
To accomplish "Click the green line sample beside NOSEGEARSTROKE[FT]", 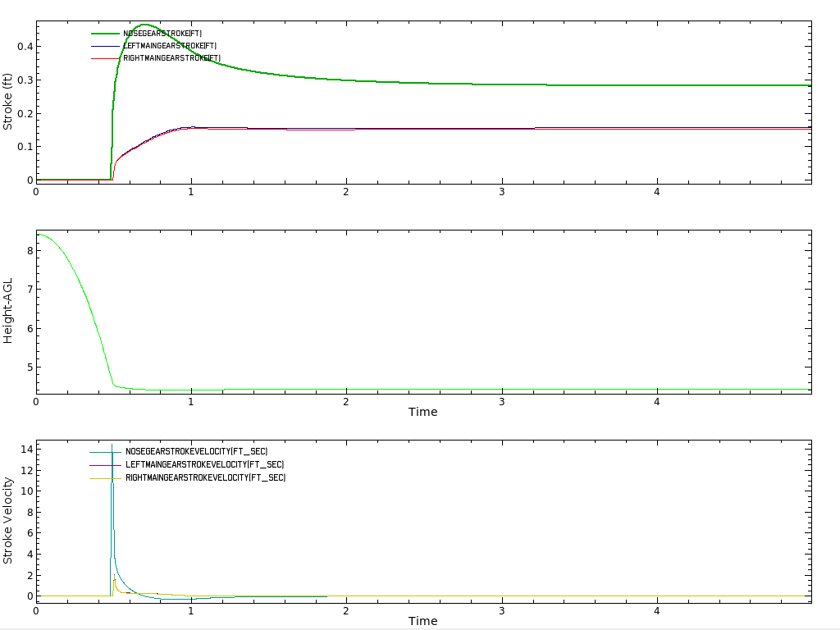I will coord(104,34).
